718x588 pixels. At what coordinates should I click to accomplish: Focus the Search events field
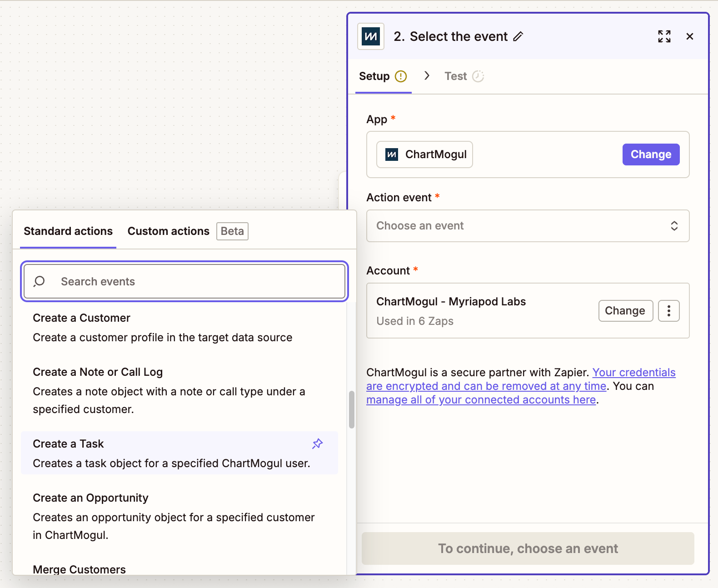[x=184, y=282]
